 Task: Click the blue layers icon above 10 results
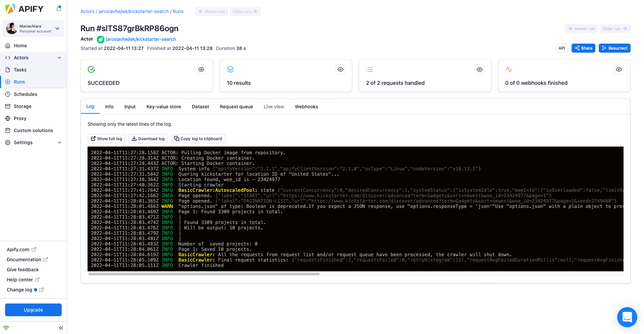click(230, 69)
